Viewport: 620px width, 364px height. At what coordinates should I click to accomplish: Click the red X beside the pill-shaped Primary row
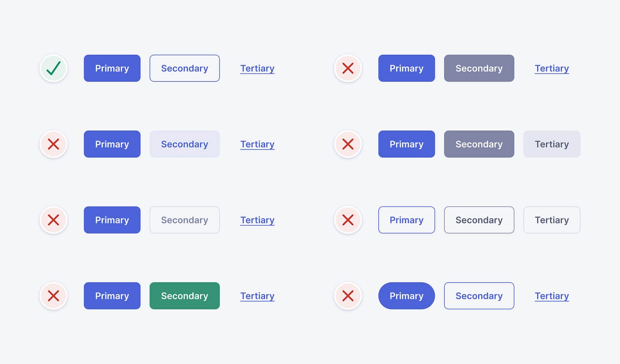coord(348,295)
